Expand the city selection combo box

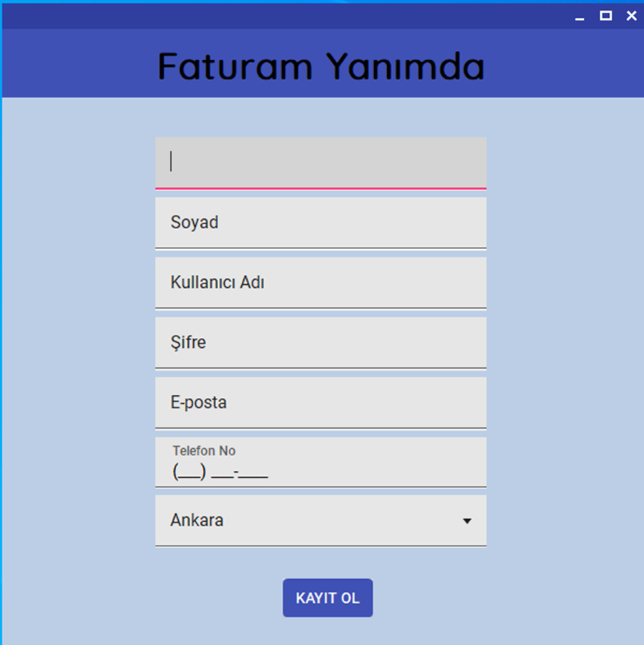click(x=321, y=520)
